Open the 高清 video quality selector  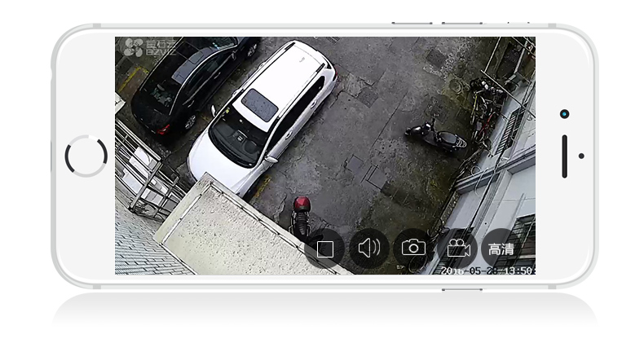[x=500, y=249]
